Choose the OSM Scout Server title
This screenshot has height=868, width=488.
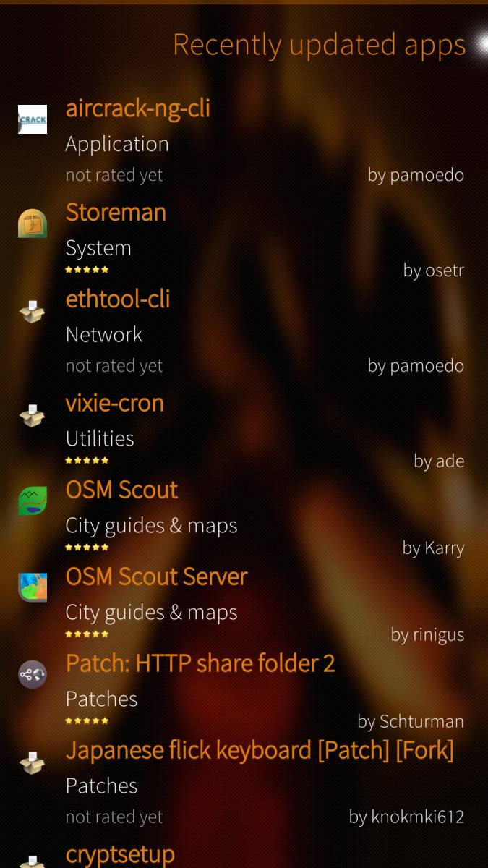(156, 577)
